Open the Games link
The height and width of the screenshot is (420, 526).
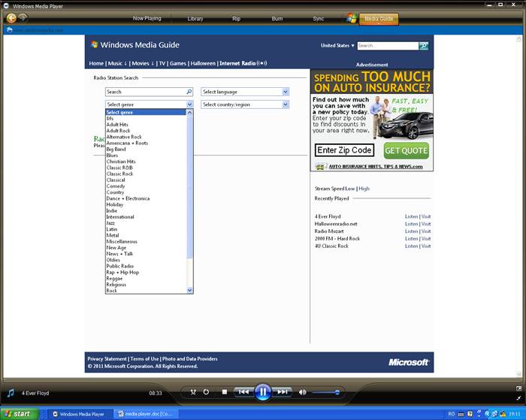(x=178, y=63)
